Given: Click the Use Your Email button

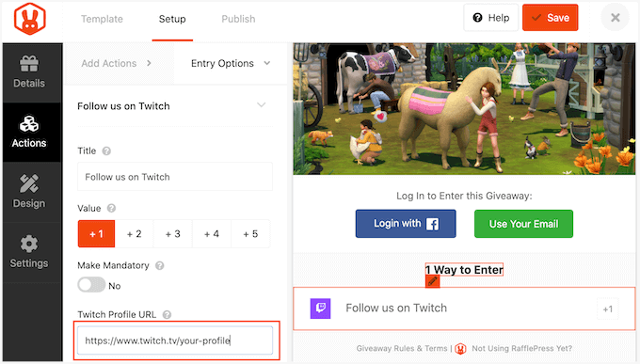Looking at the screenshot, I should [523, 224].
